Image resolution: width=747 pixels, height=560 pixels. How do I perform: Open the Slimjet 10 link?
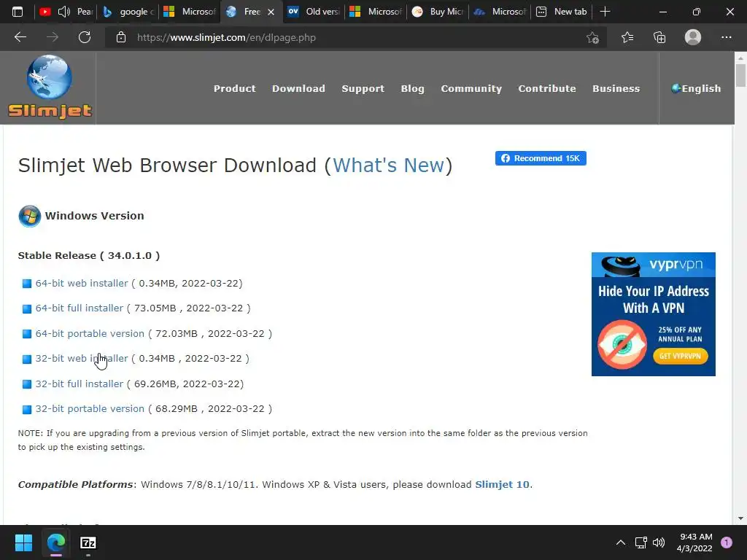click(502, 484)
